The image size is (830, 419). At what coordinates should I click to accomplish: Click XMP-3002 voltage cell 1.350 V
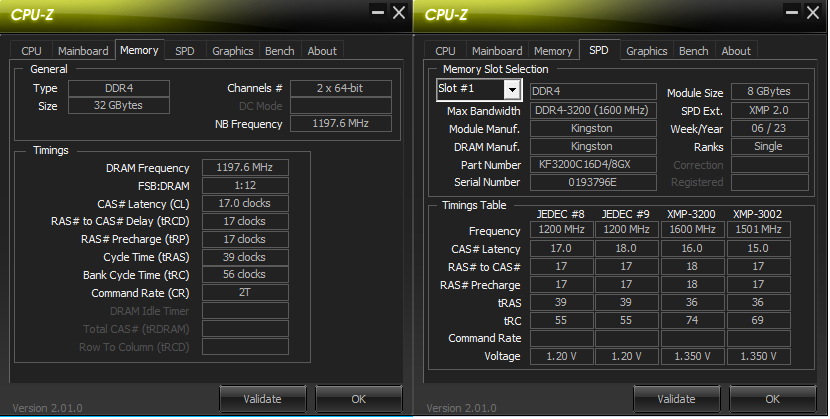click(759, 357)
